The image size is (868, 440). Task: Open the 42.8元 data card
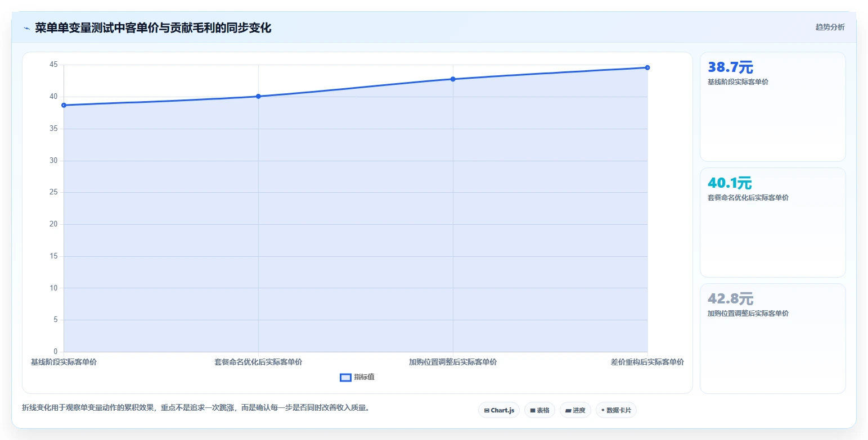772,338
